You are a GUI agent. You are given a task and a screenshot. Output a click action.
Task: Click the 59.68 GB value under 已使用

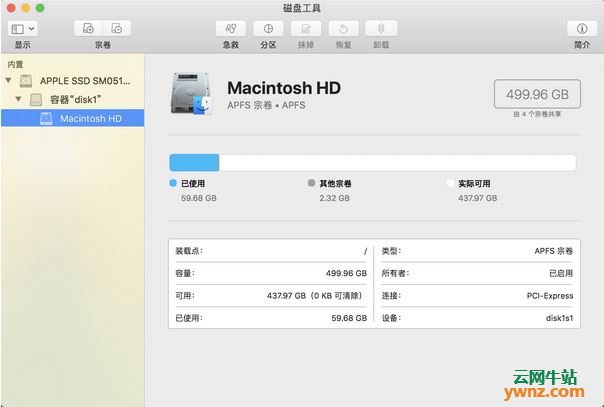pyautogui.click(x=199, y=198)
